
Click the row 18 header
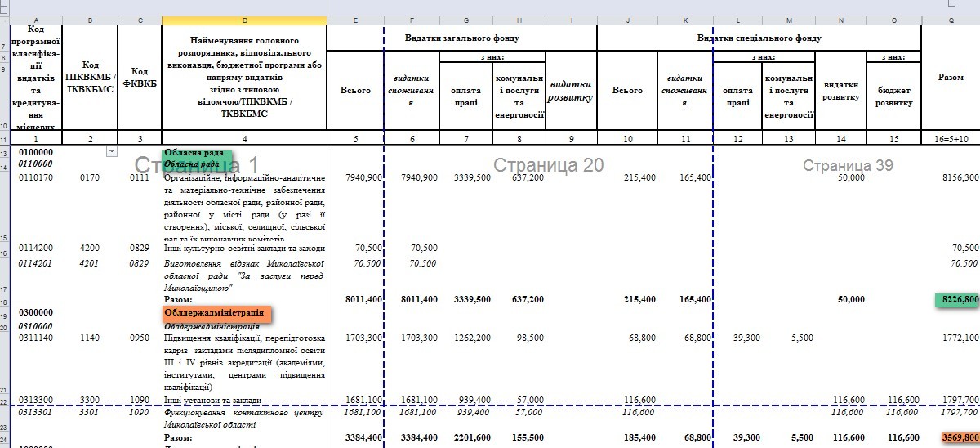(5, 300)
